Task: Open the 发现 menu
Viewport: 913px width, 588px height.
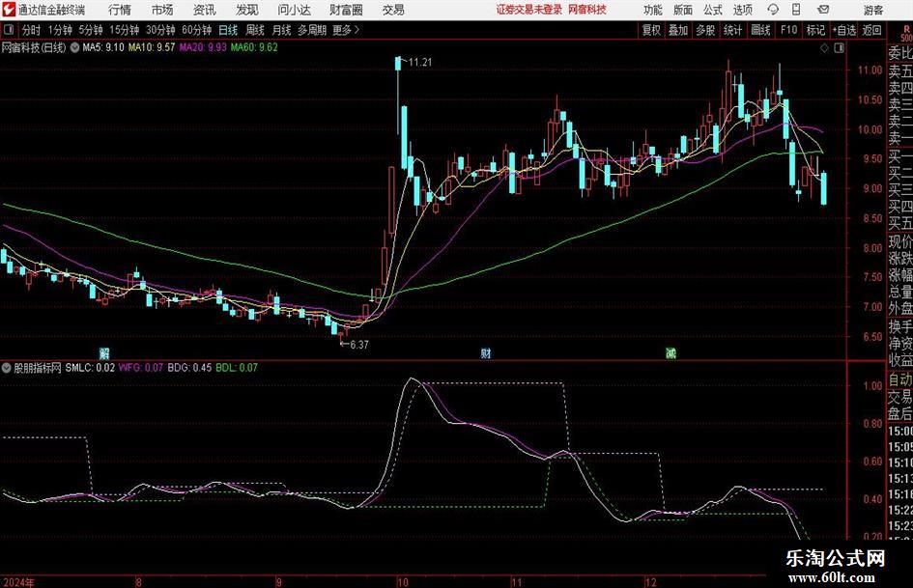Action: click(247, 10)
